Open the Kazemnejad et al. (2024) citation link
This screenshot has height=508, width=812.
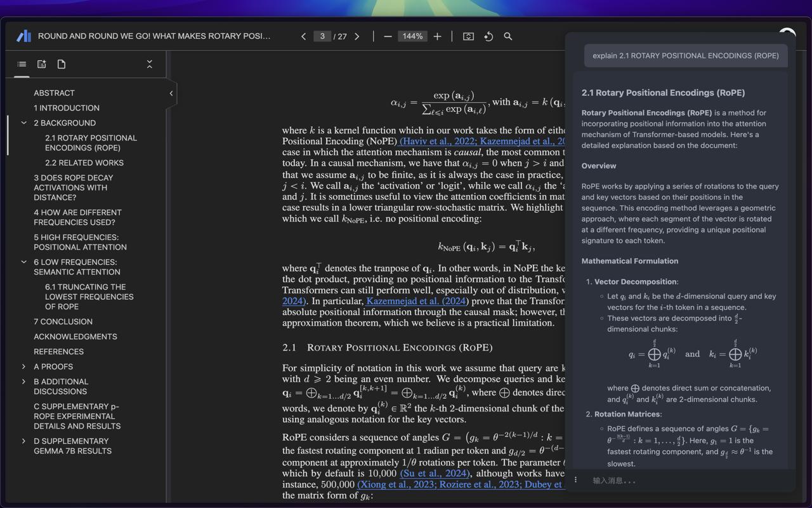click(416, 301)
